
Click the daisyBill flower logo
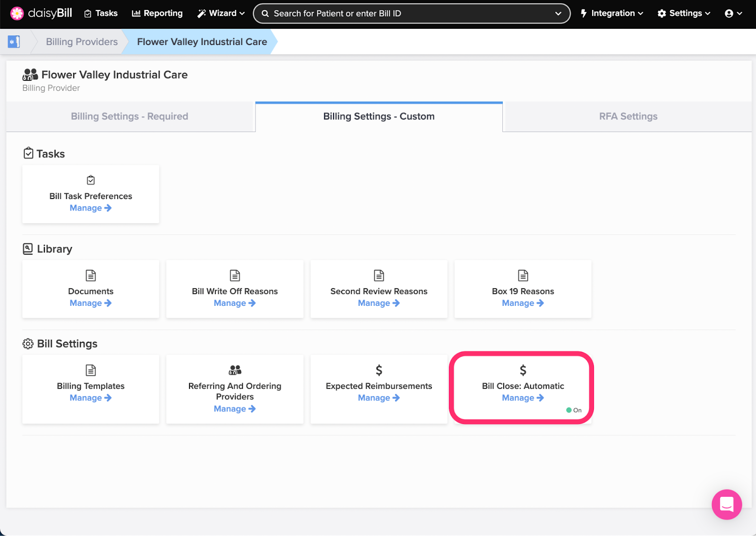[17, 13]
